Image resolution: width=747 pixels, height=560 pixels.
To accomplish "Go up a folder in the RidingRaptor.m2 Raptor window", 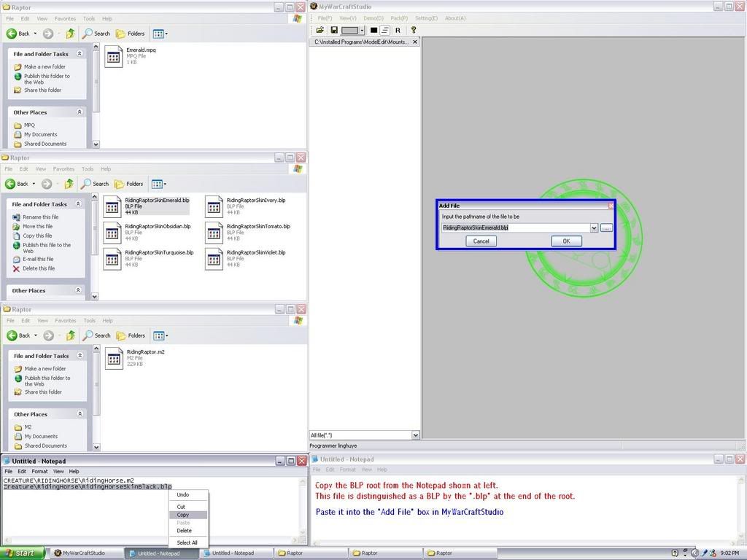I will pyautogui.click(x=71, y=335).
